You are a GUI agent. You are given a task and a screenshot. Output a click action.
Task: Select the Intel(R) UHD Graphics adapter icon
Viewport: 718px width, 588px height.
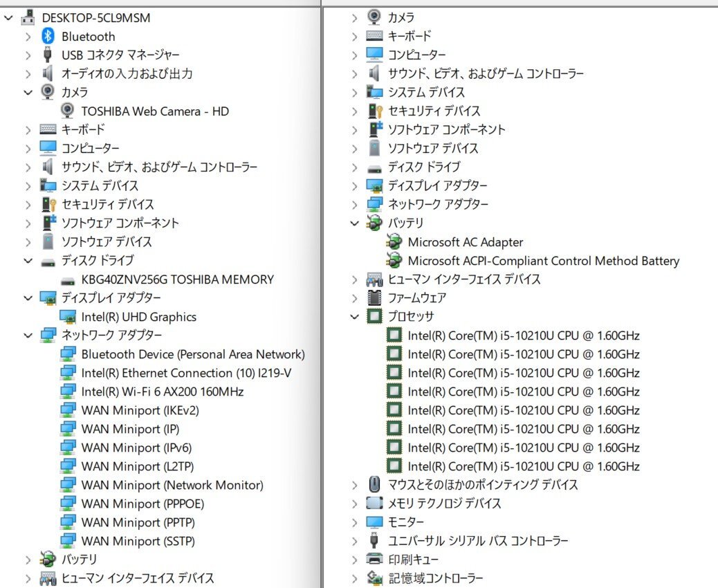tap(66, 317)
